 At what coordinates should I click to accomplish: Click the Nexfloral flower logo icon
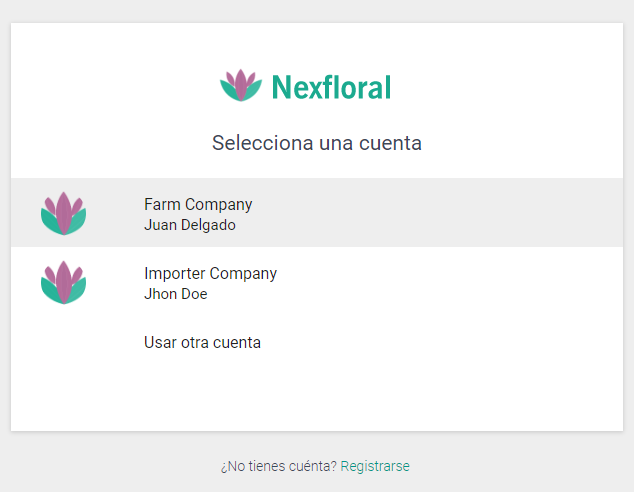point(241,85)
